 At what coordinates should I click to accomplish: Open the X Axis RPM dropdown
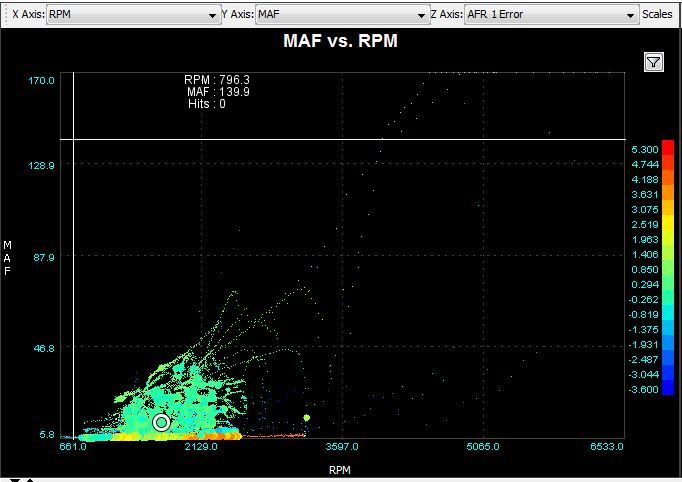click(x=134, y=14)
